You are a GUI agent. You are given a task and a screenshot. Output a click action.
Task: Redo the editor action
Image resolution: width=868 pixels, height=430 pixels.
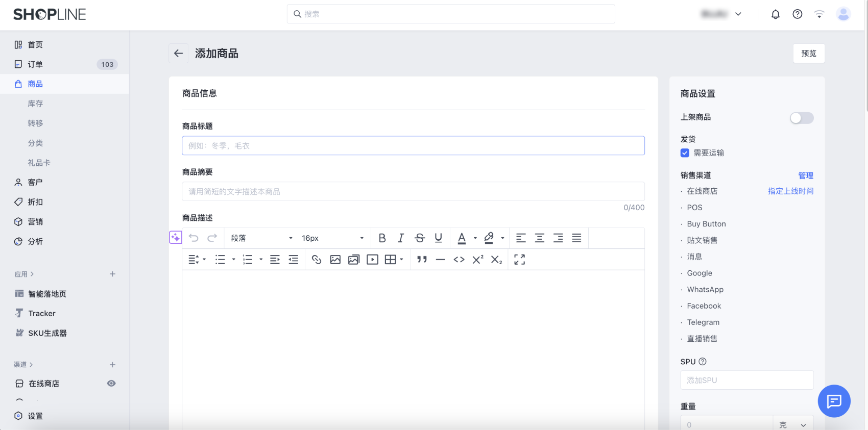[x=212, y=238]
